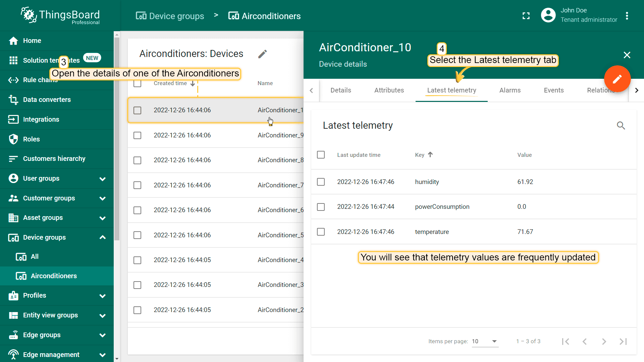The height and width of the screenshot is (362, 644).
Task: Go to the first telemetry page
Action: tap(566, 341)
